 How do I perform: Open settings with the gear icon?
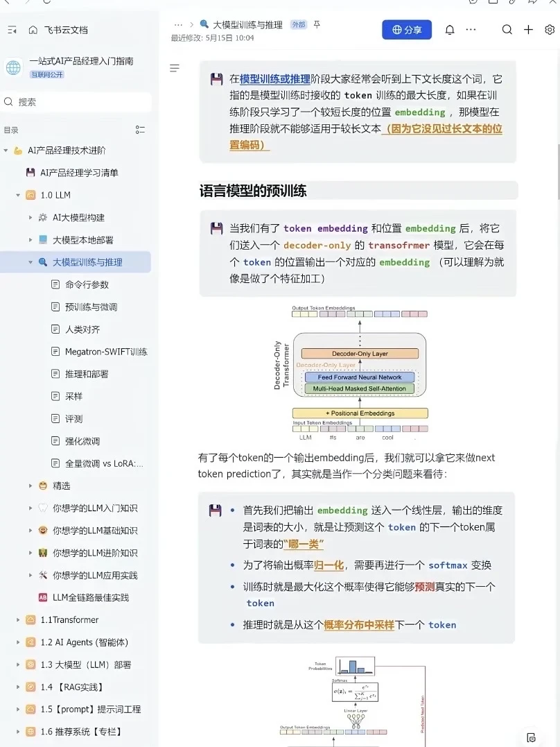(550, 30)
